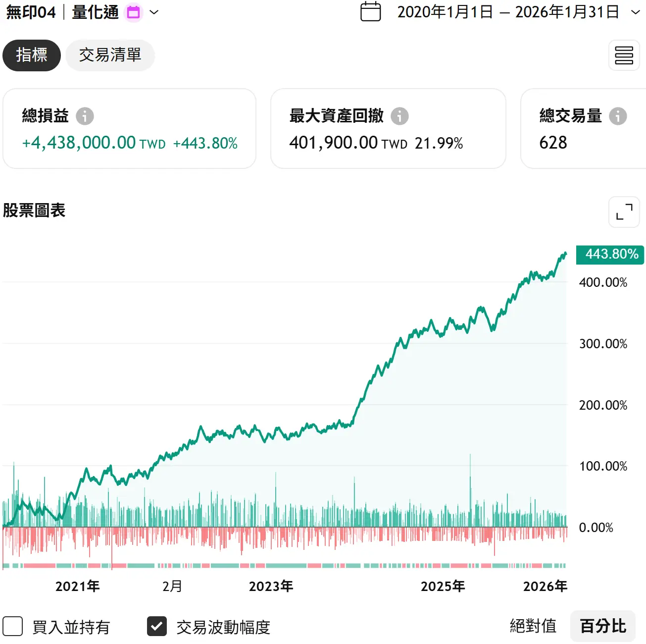Expand the chart to fullscreen
This screenshot has width=646, height=644.
624,212
